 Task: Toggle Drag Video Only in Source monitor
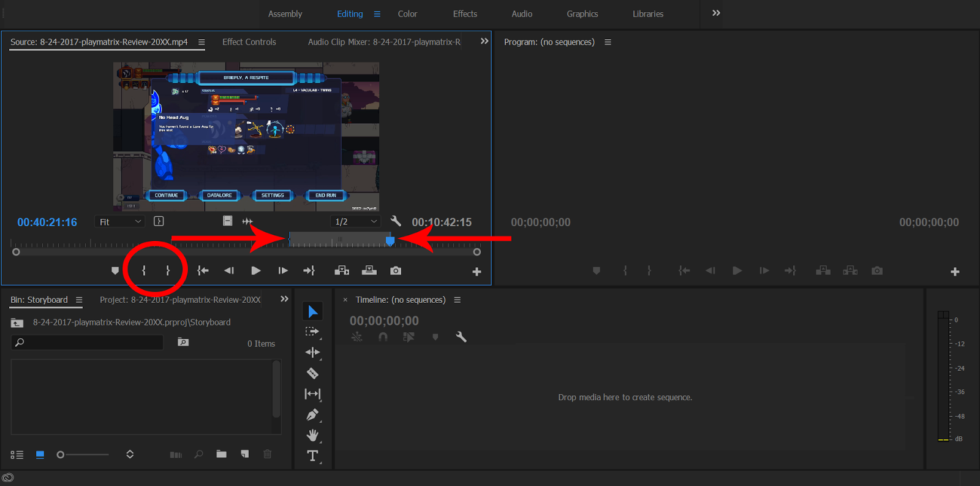coord(227,221)
